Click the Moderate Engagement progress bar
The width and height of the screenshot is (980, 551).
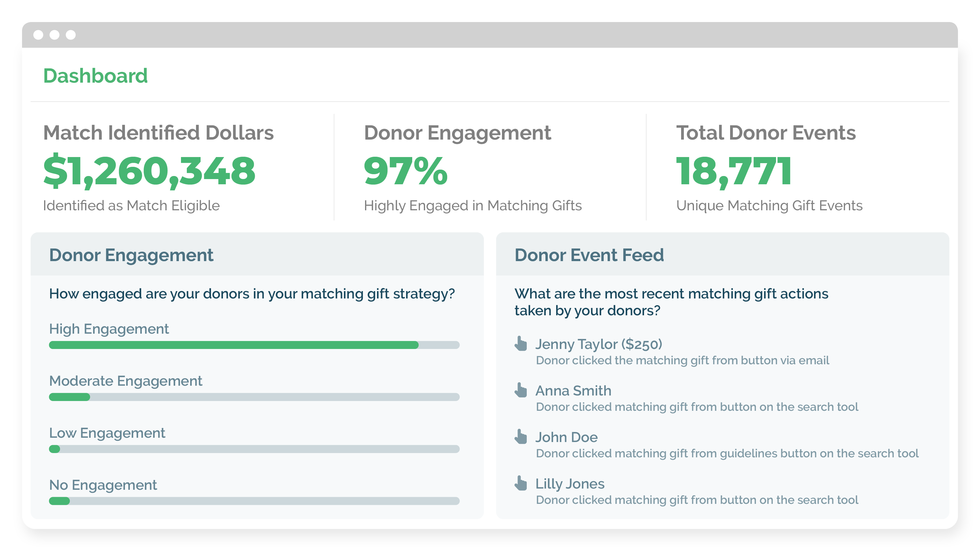point(254,397)
